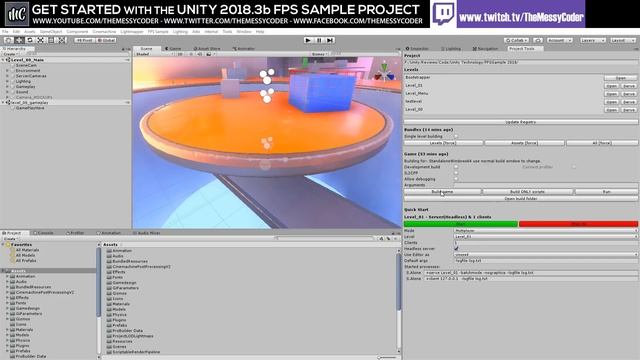The height and width of the screenshot is (360, 640).
Task: Click Open button for Level_01 row
Action: [x=611, y=86]
